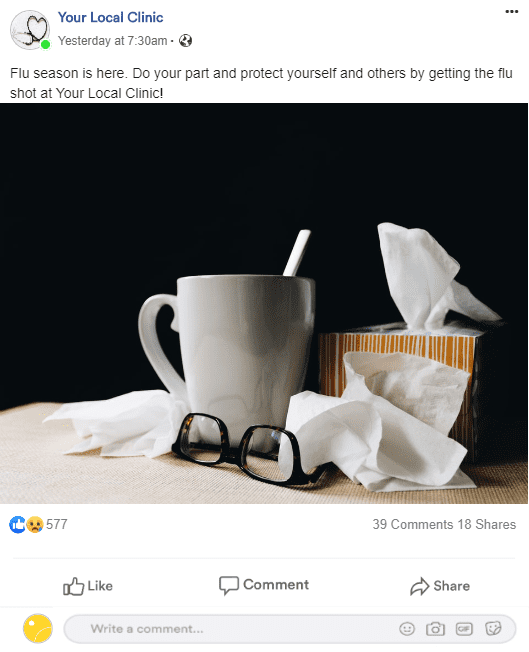Attach a photo with camera icon
The height and width of the screenshot is (652, 529).
click(x=435, y=629)
